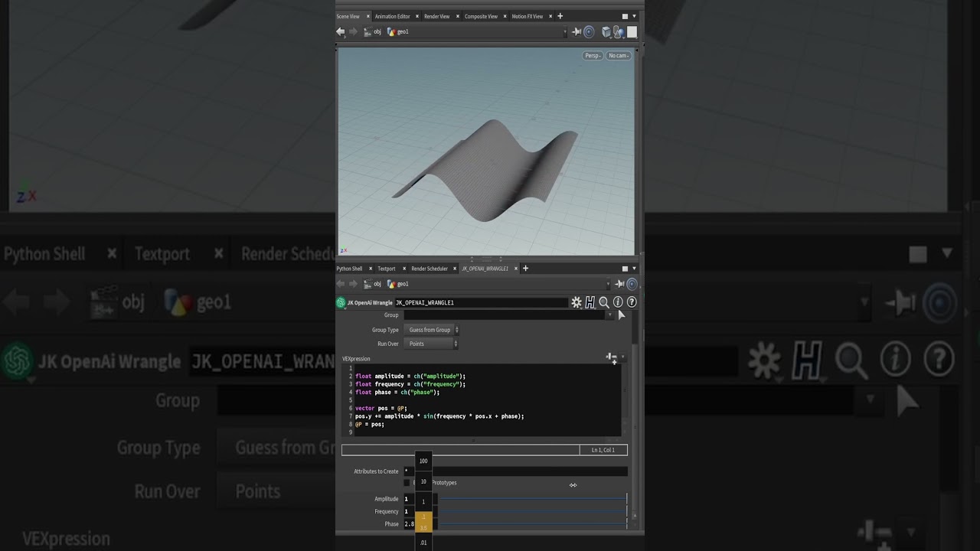The width and height of the screenshot is (980, 551).
Task: Switch to the Scene View tab
Action: point(348,16)
